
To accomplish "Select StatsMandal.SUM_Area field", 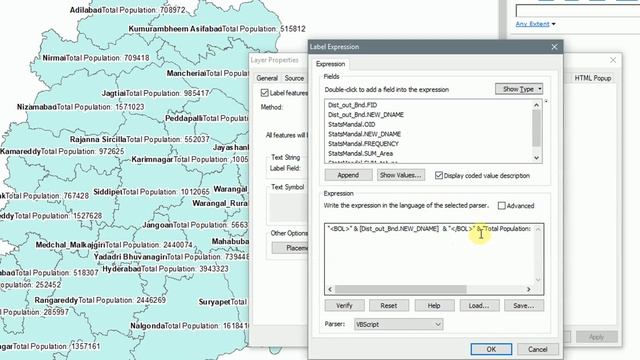I will pos(360,153).
